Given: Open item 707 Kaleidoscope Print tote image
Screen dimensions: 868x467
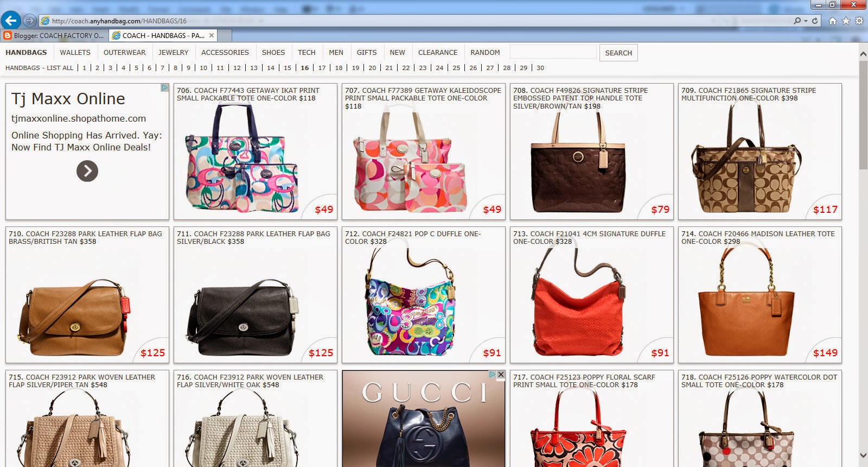Looking at the screenshot, I should pos(410,159).
